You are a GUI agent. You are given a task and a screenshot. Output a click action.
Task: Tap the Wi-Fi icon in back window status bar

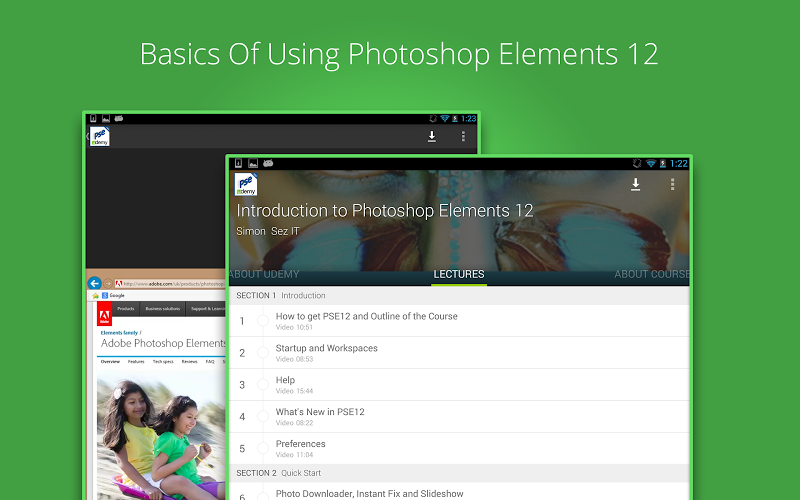click(x=444, y=119)
